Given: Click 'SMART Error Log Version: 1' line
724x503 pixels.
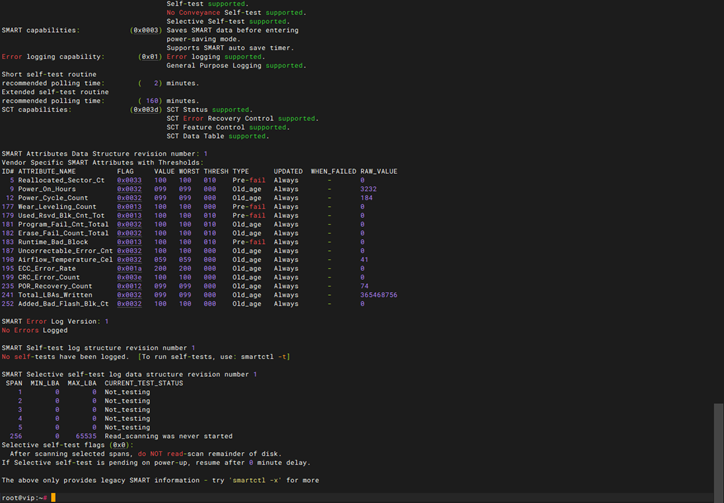Looking at the screenshot, I should point(55,321).
